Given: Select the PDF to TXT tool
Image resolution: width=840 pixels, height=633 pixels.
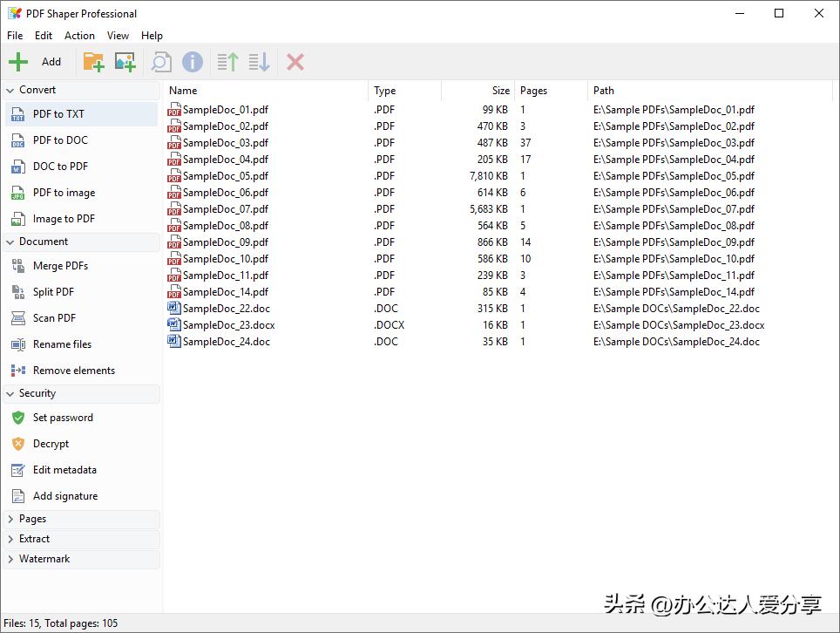Looking at the screenshot, I should click(81, 113).
